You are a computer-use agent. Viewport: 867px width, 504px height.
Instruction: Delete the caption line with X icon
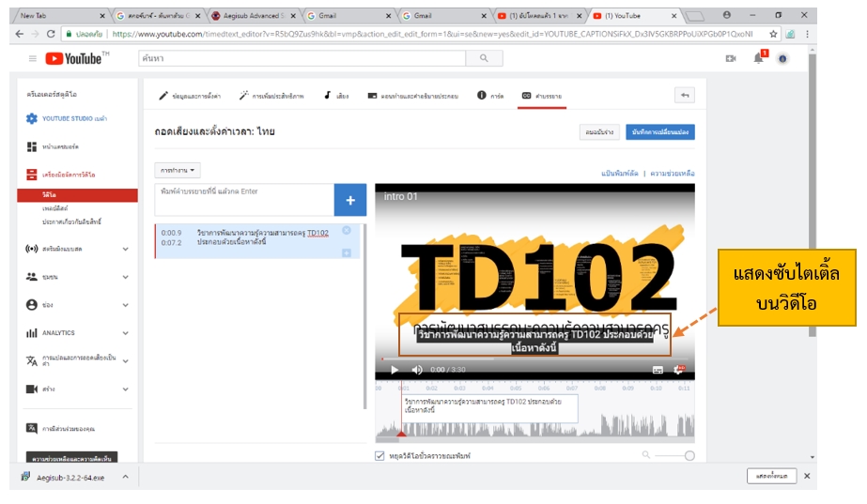[x=347, y=231]
